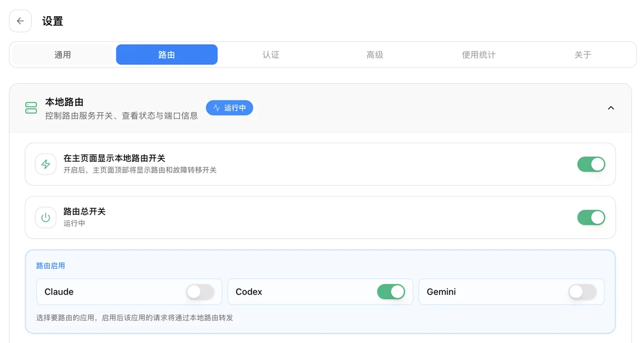Click the 路由启用 label
The image size is (644, 343).
coord(50,266)
